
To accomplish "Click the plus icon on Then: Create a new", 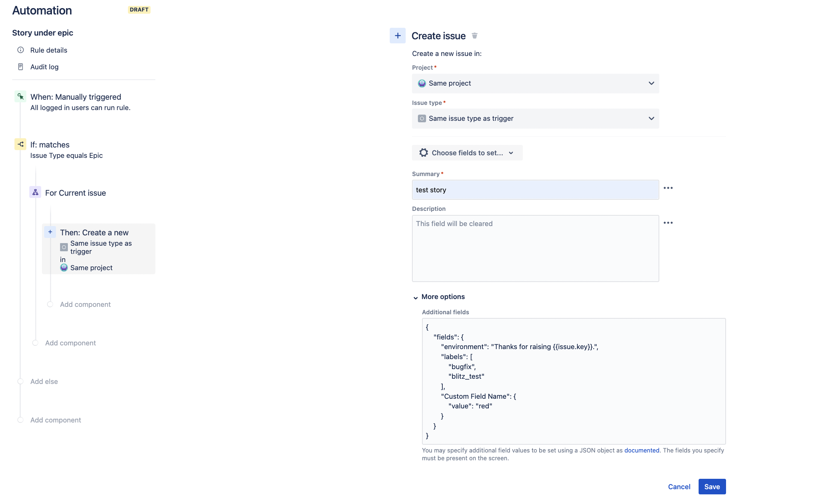I will (x=50, y=232).
